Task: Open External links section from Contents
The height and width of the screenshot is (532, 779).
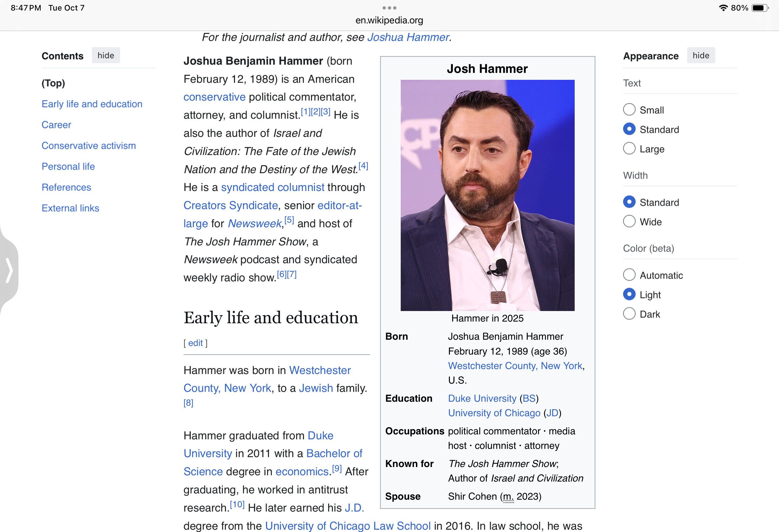Action: click(70, 208)
